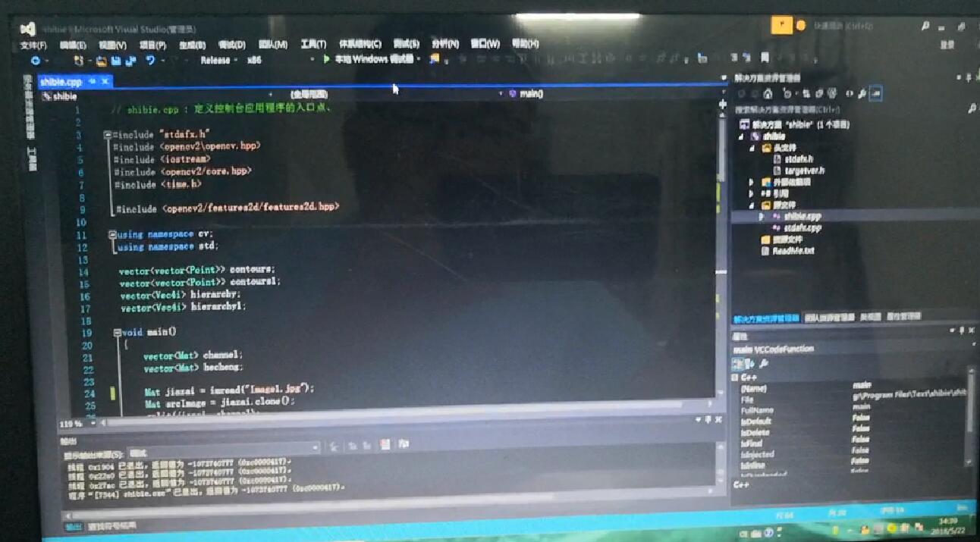This screenshot has width=980, height=542.
Task: Switch to the 输出 Output bottom tab
Action: click(x=74, y=528)
